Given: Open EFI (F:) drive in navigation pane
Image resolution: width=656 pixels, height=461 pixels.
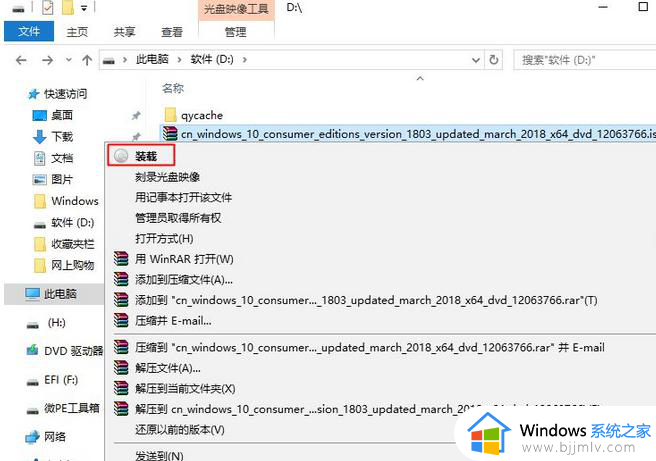Looking at the screenshot, I should point(61,379).
